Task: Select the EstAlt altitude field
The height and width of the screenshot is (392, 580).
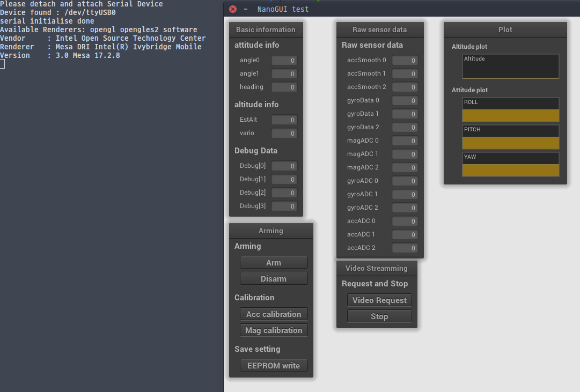Action: 284,120
